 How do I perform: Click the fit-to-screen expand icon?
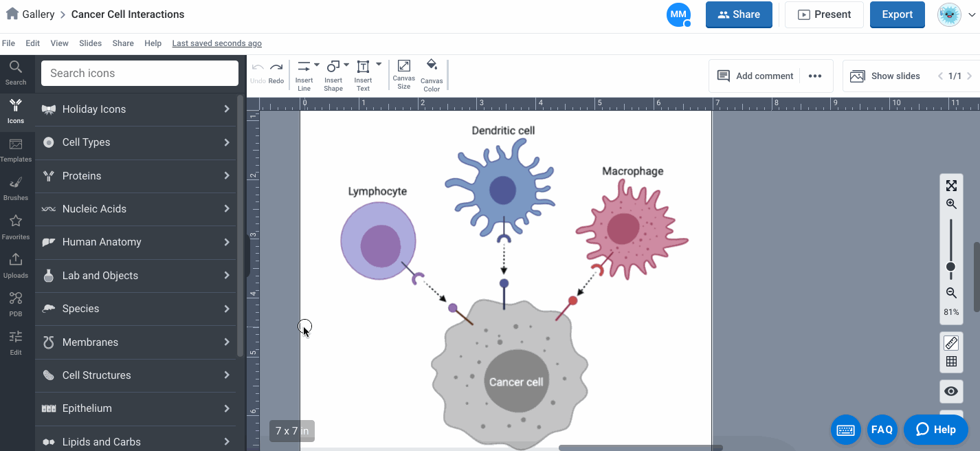pos(951,186)
